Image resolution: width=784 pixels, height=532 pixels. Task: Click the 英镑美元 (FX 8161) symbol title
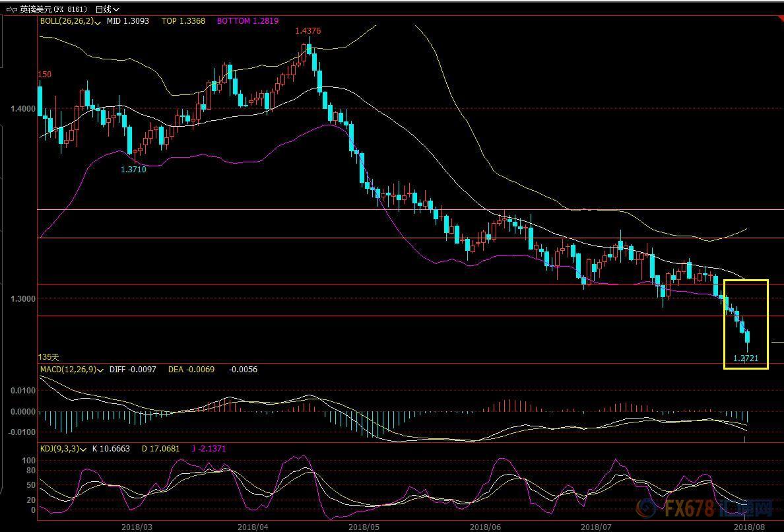point(53,9)
